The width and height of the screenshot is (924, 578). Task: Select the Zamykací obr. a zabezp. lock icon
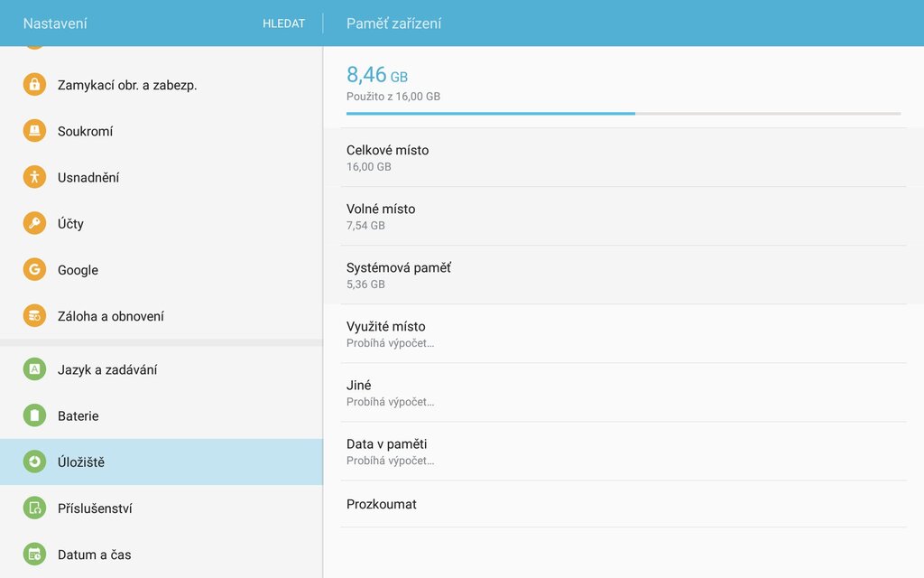(33, 83)
